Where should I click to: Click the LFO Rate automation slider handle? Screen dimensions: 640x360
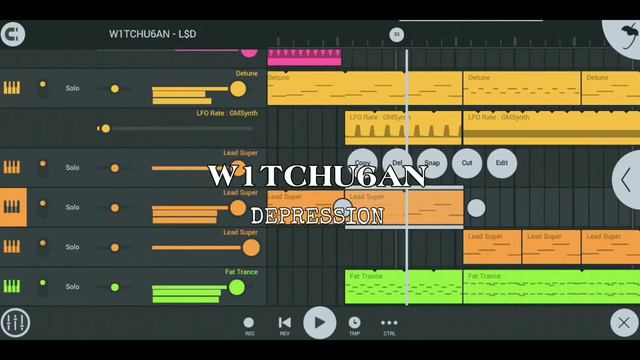pos(105,129)
